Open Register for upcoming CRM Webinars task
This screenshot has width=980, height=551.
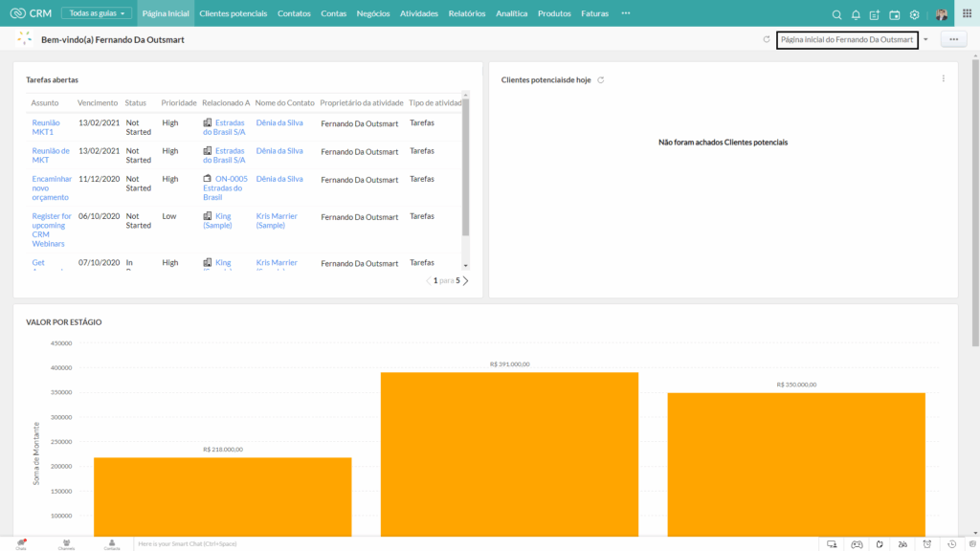52,230
